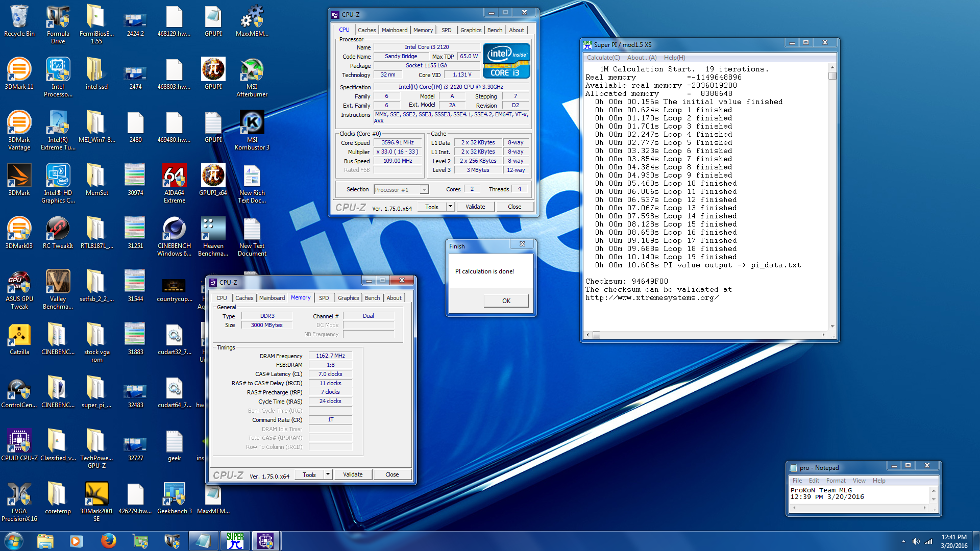
Task: Open CPUID CPU-Z desktop icon
Action: click(19, 445)
